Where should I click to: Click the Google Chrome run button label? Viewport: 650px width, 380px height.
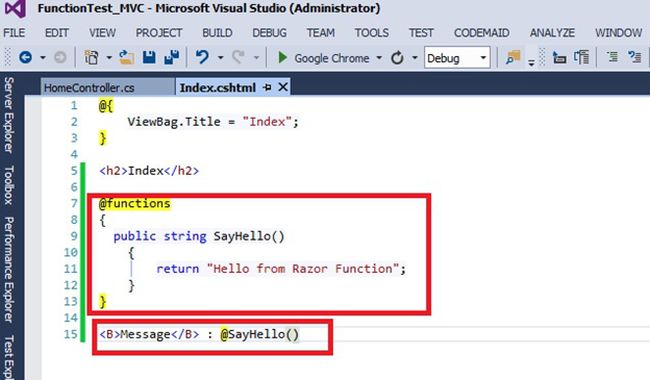click(332, 58)
